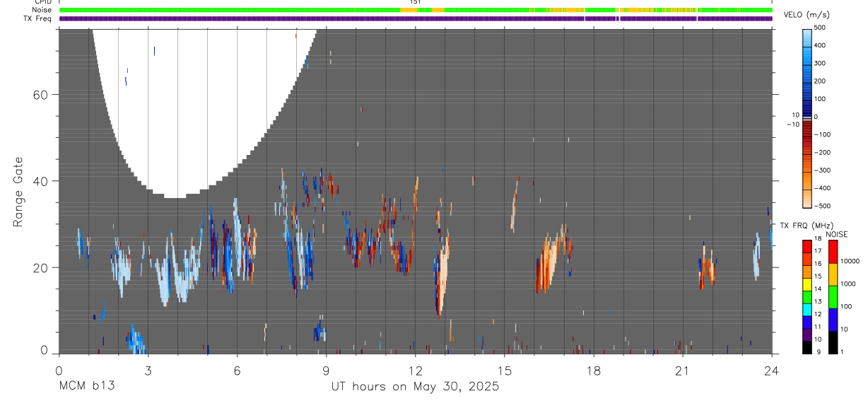Click the 60 tick on Range Gate axis
This screenshot has height=401, width=868.
41,95
